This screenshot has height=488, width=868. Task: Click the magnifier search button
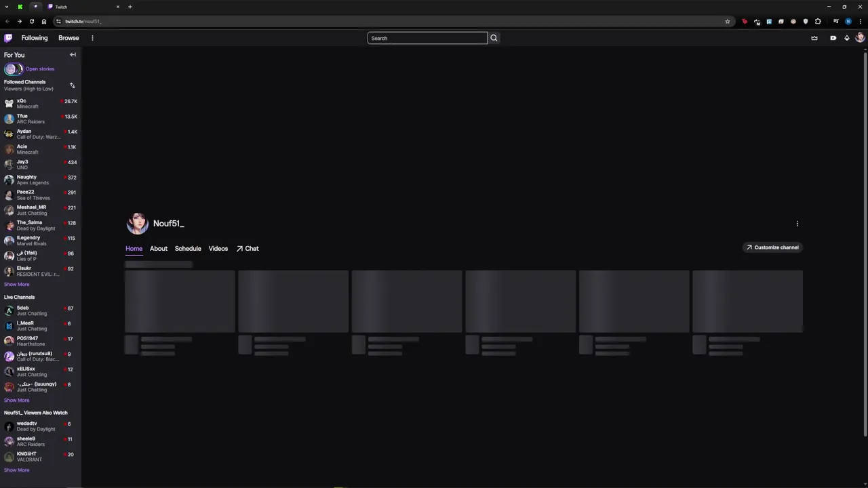point(494,38)
